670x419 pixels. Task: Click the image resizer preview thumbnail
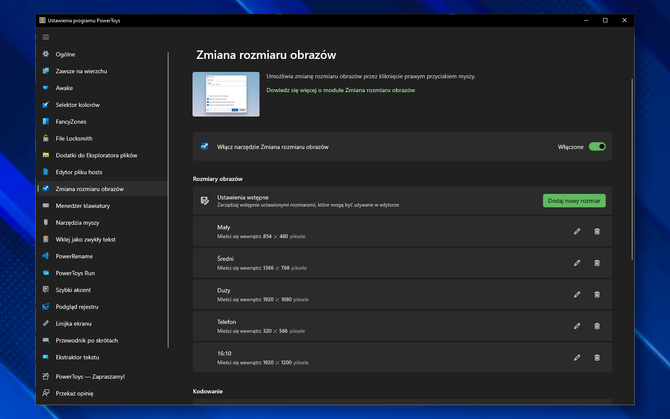[226, 94]
